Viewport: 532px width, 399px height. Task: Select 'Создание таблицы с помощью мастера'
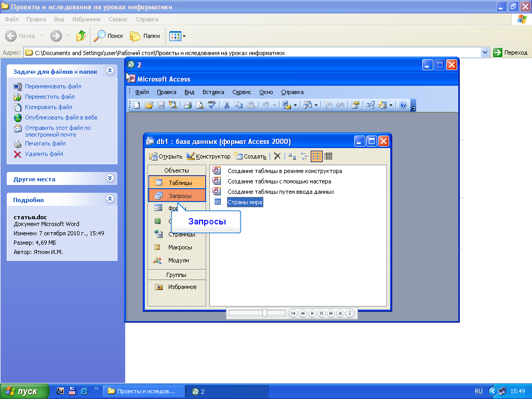click(x=272, y=181)
